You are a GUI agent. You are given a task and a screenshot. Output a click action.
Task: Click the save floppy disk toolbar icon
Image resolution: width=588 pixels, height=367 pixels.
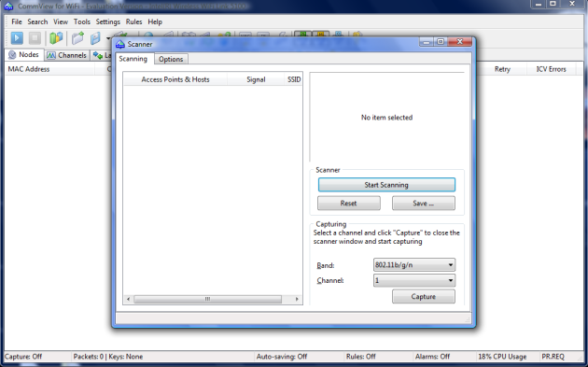(x=95, y=38)
